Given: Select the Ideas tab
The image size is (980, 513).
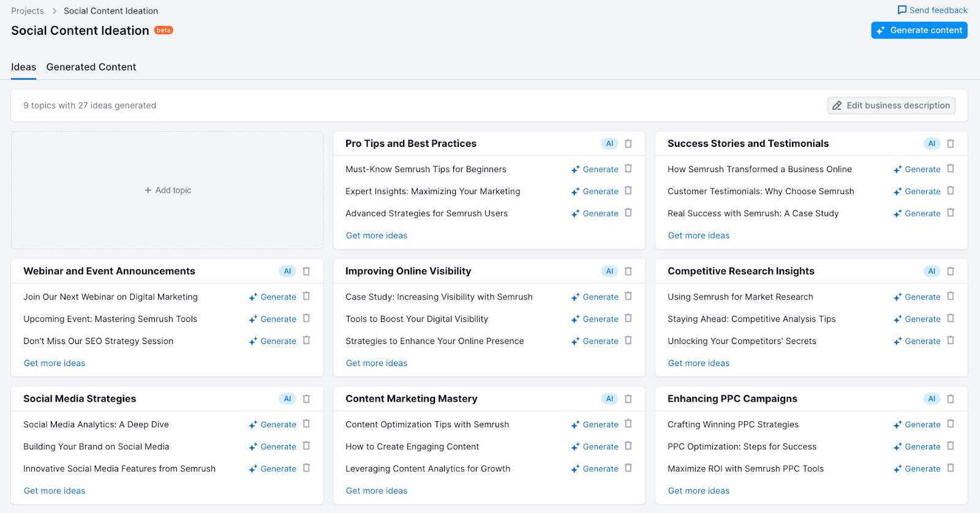Looking at the screenshot, I should (23, 67).
